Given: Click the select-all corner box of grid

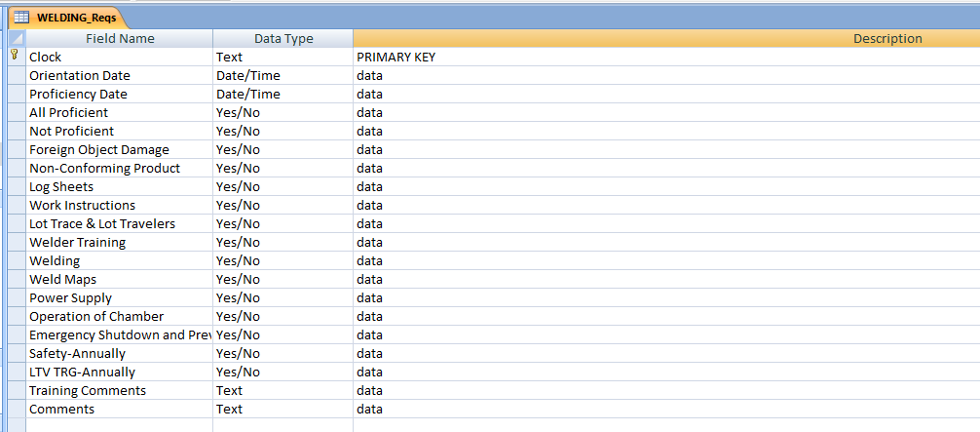Looking at the screenshot, I should pos(16,38).
